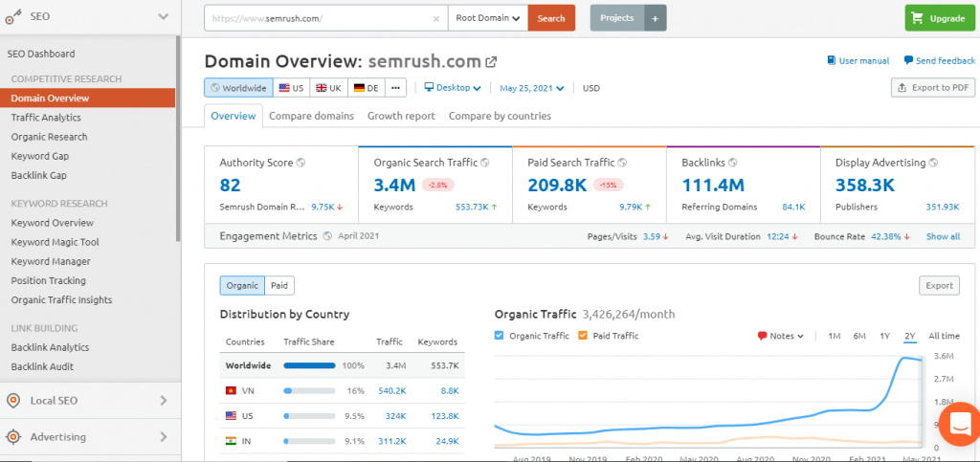Open more countries with the ellipsis button
The image size is (980, 462).
tap(395, 88)
